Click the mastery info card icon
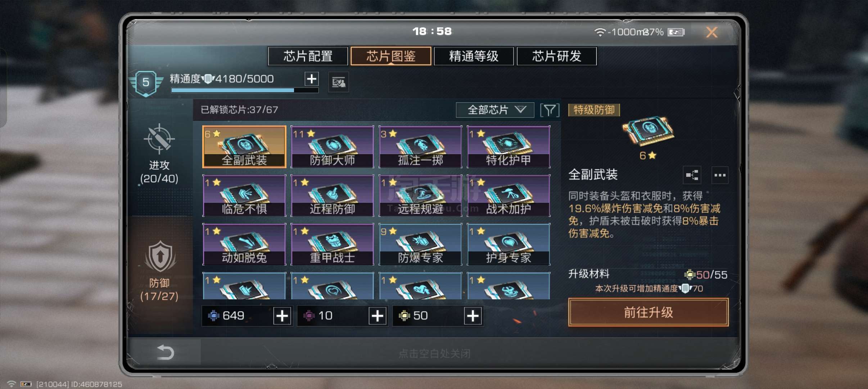 339,82
